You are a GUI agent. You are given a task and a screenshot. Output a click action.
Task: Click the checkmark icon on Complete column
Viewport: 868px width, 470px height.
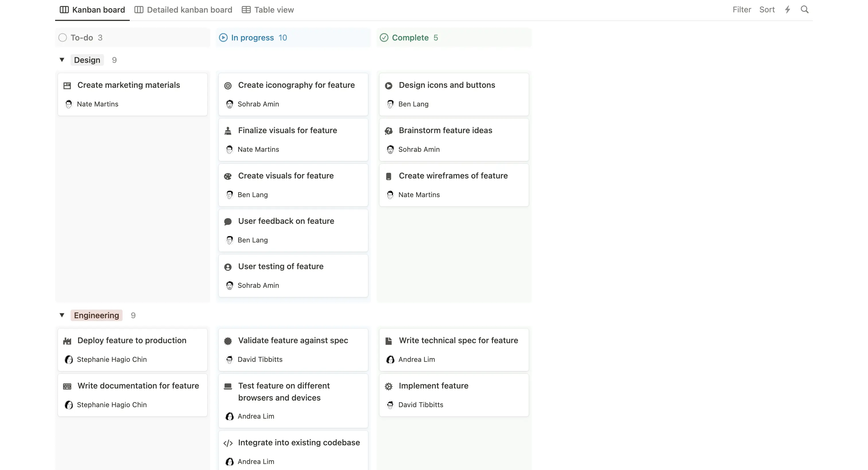[384, 37]
